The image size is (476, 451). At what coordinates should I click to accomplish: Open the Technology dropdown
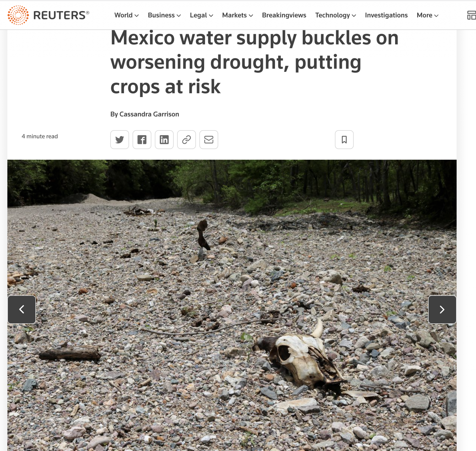(335, 15)
